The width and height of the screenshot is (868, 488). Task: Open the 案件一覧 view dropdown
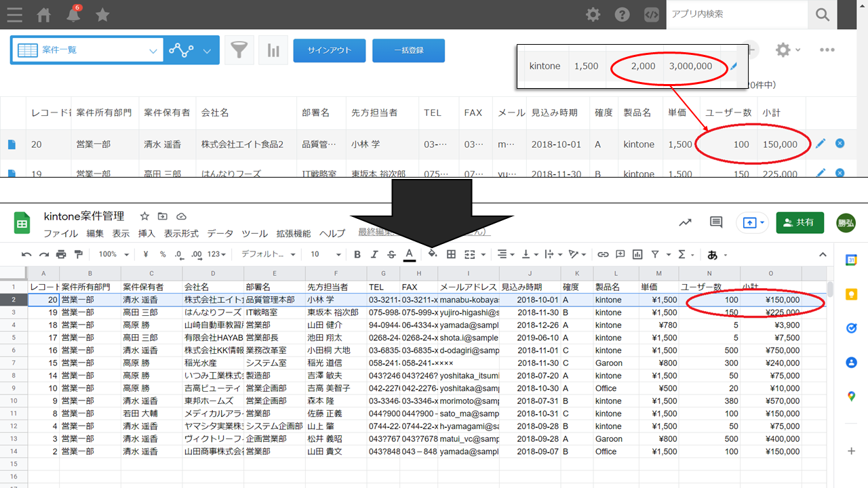(87, 51)
